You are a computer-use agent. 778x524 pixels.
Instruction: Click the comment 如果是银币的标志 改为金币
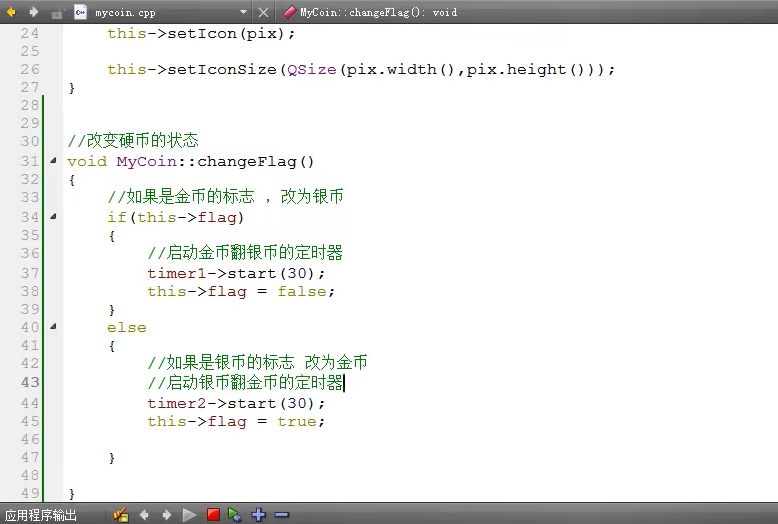[x=258, y=362]
